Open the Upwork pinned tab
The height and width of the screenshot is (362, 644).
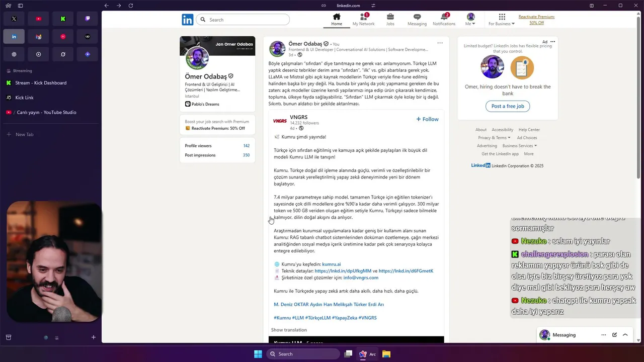click(88, 37)
